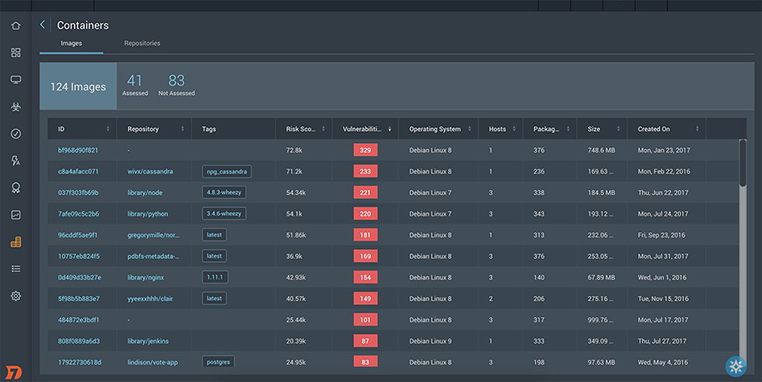Click the red 329 vulnerabilities badge
This screenshot has width=762, height=382.
[x=365, y=150]
